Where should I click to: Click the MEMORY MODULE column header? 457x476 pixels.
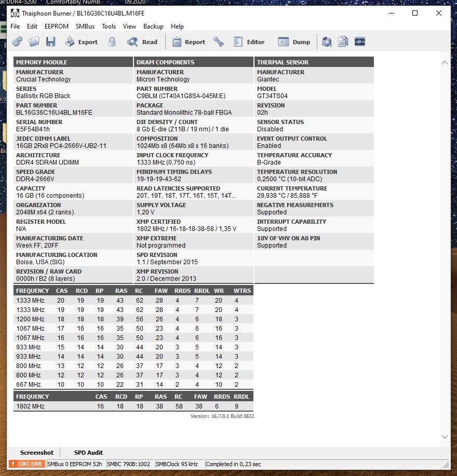[x=73, y=62]
